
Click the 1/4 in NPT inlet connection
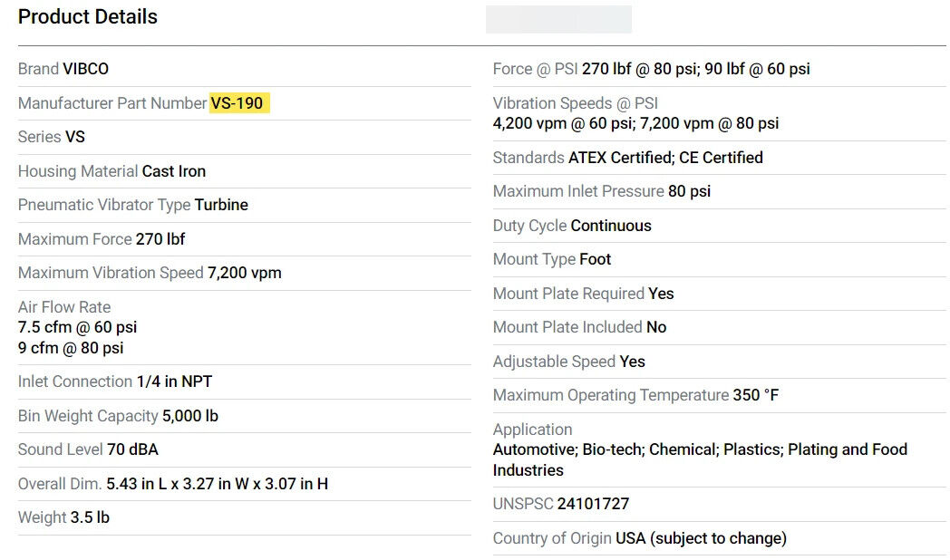[174, 381]
